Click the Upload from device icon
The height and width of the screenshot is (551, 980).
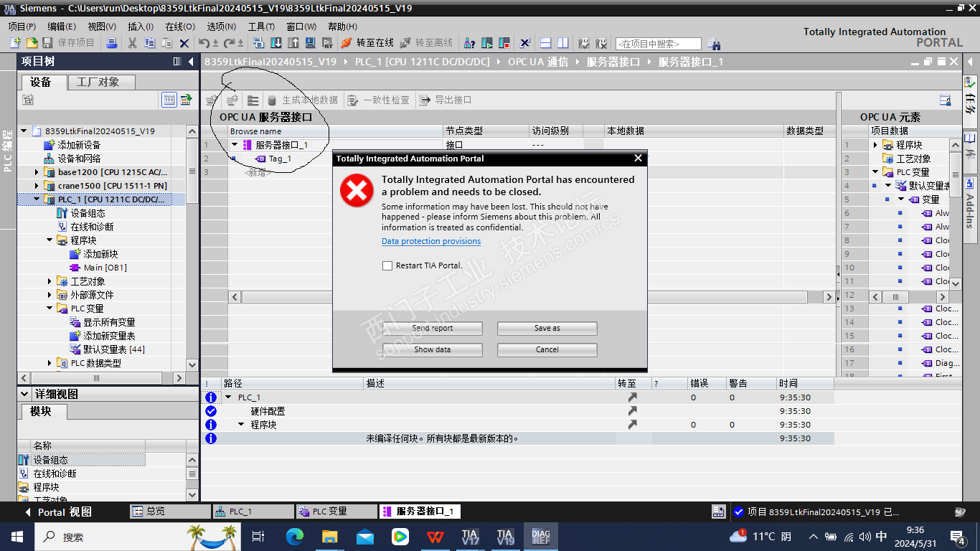click(293, 43)
